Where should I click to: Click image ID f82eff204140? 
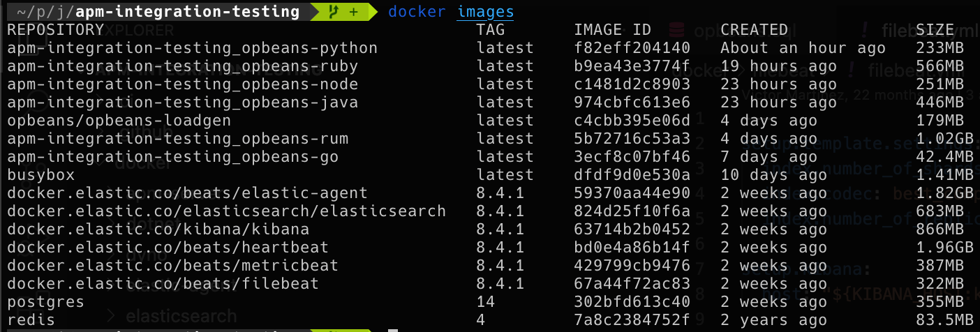point(632,48)
